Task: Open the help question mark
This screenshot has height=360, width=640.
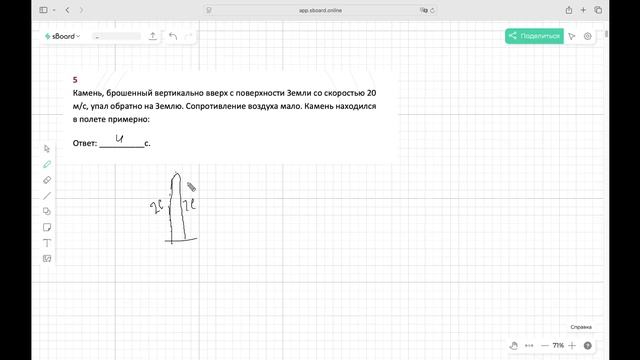Action: [x=588, y=346]
